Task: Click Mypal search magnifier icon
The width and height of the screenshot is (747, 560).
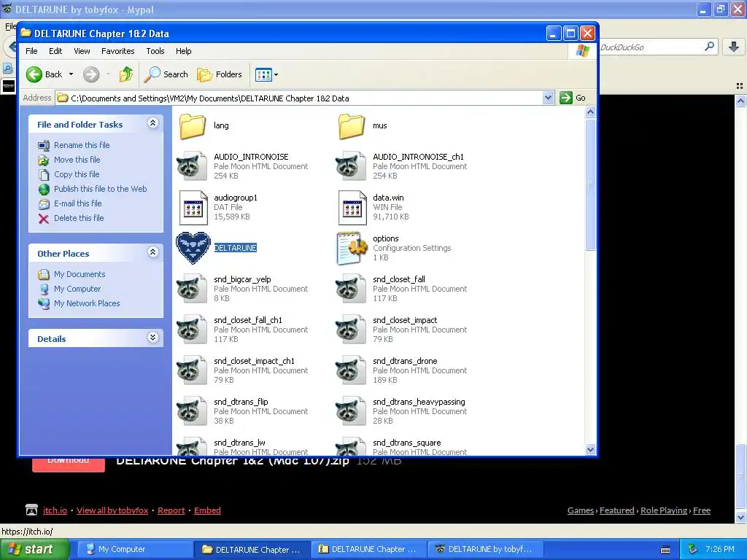Action: (709, 47)
